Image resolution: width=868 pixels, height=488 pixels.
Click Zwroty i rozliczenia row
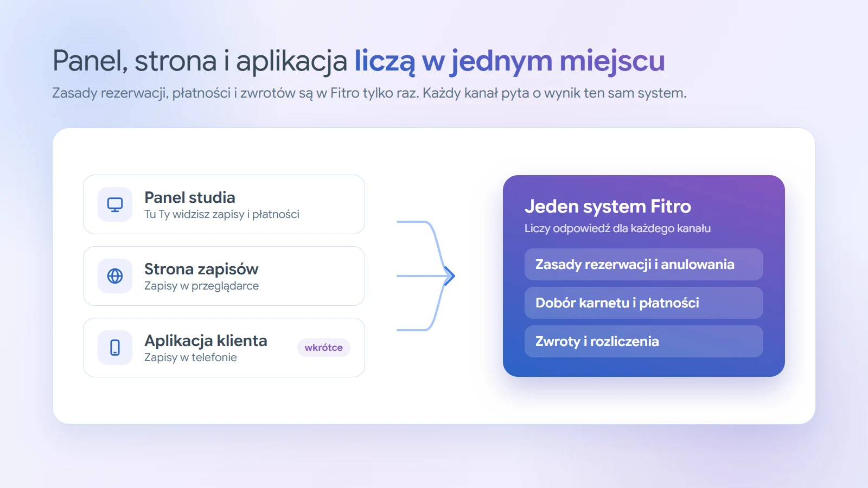click(644, 342)
